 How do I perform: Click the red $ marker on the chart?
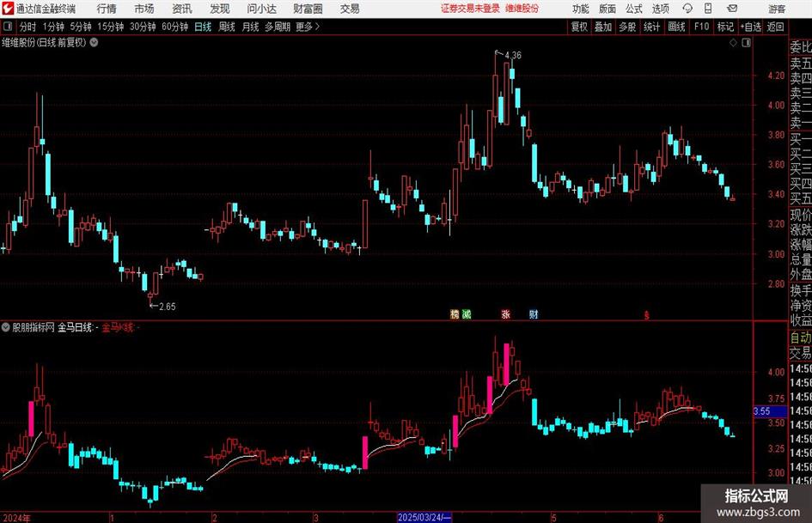pos(646,315)
